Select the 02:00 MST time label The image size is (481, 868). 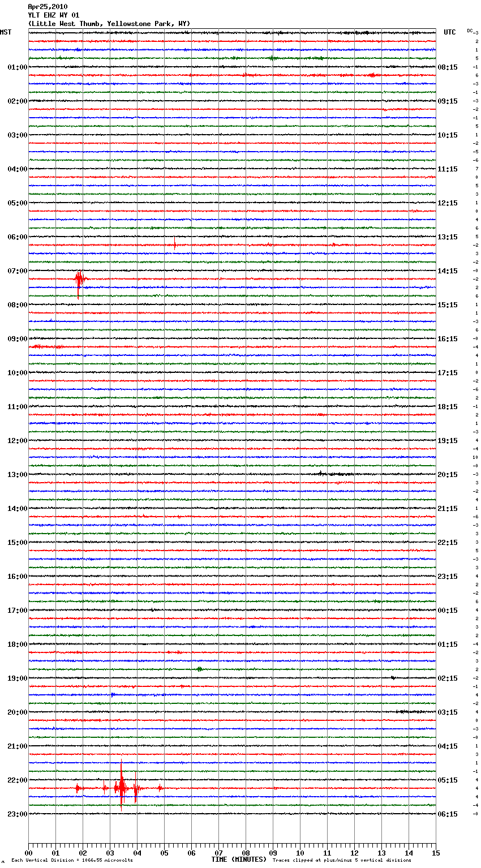[x=18, y=101]
